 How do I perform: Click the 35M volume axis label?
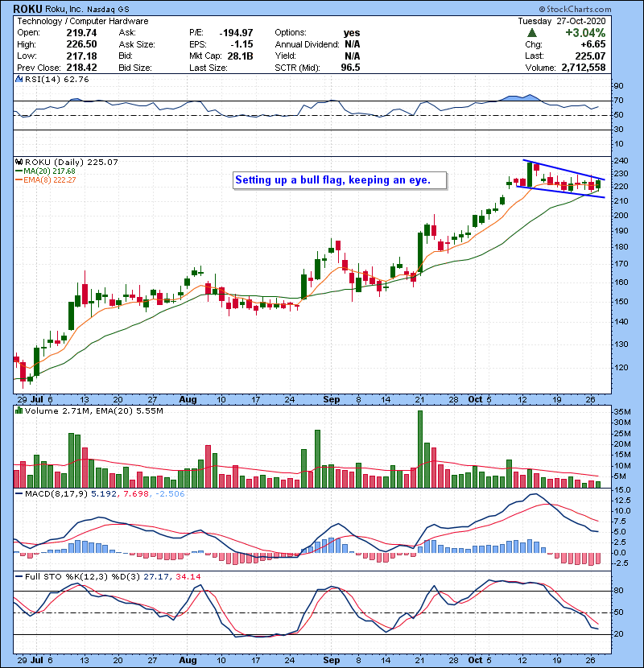coord(621,412)
